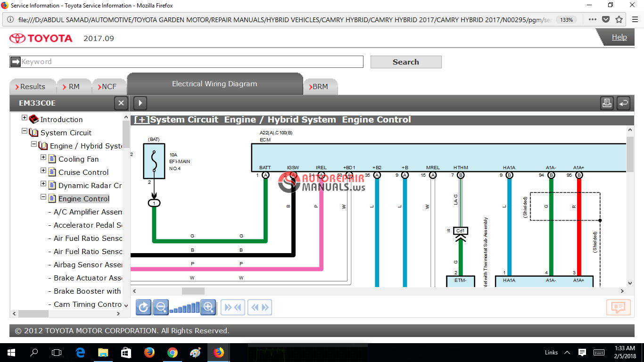Open File Explorer from the taskbar
This screenshot has width=644, height=362.
coord(103,353)
